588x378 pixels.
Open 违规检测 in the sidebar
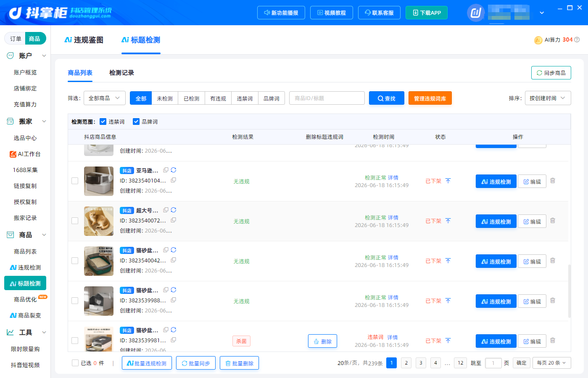[x=25, y=267]
